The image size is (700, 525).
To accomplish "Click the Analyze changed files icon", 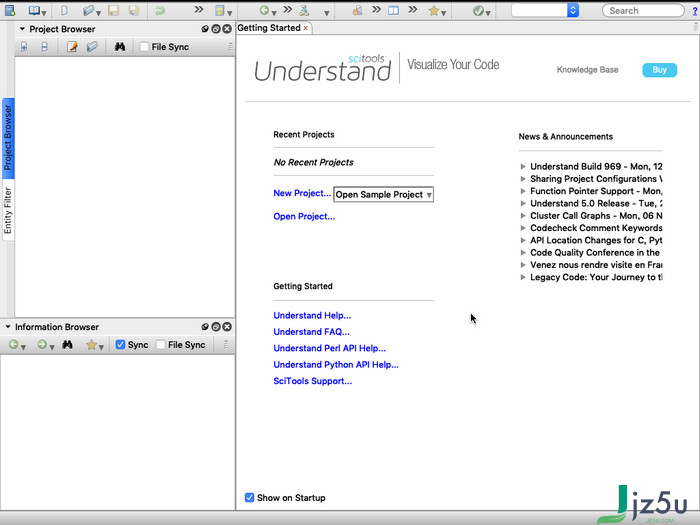I will (220, 10).
